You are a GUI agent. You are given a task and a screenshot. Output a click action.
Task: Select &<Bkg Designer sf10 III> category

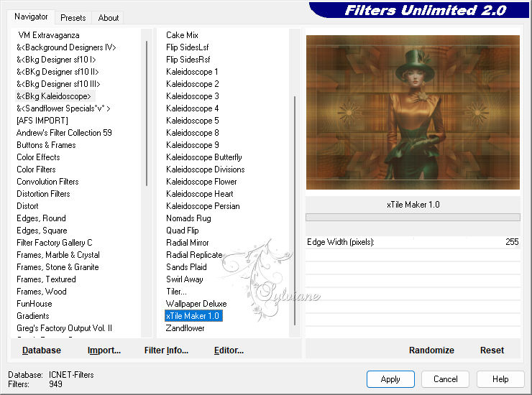(59, 84)
